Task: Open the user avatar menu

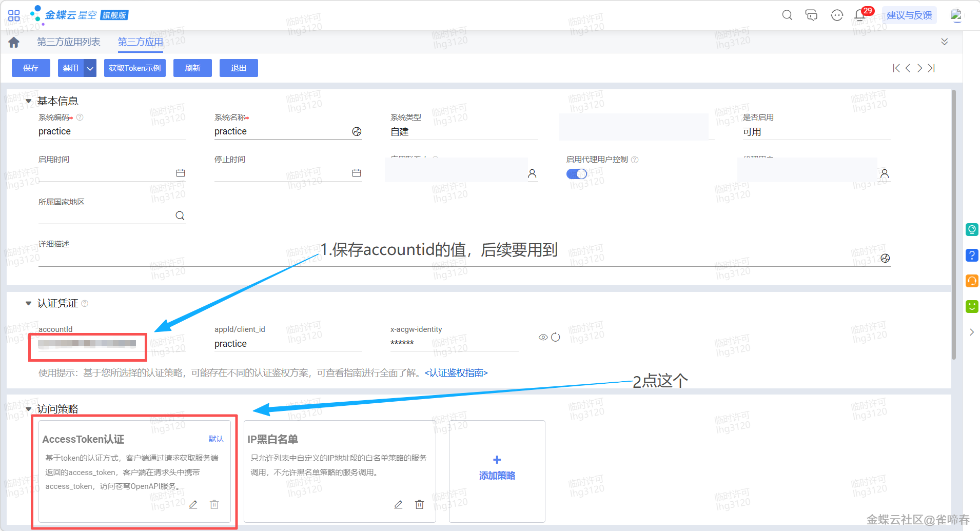Action: click(x=956, y=15)
